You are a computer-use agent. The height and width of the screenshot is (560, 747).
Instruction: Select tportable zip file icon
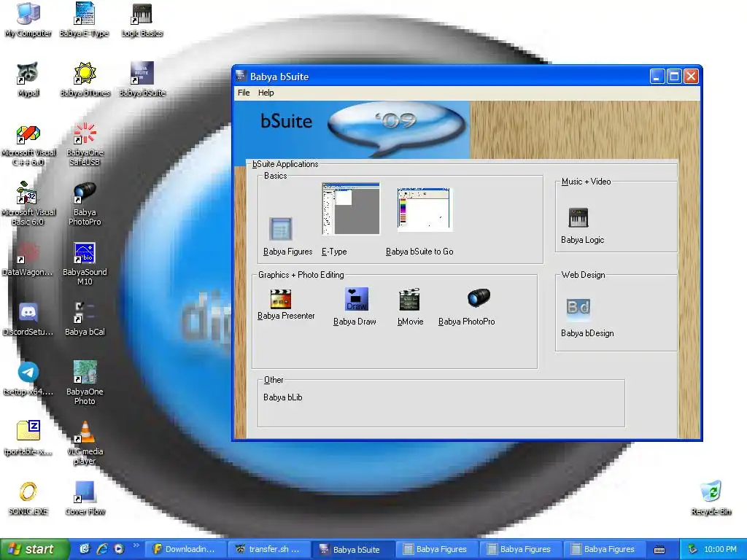pos(28,438)
